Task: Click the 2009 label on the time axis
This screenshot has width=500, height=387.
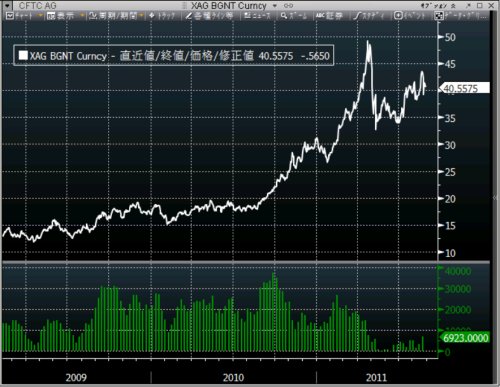Action: pyautogui.click(x=76, y=377)
